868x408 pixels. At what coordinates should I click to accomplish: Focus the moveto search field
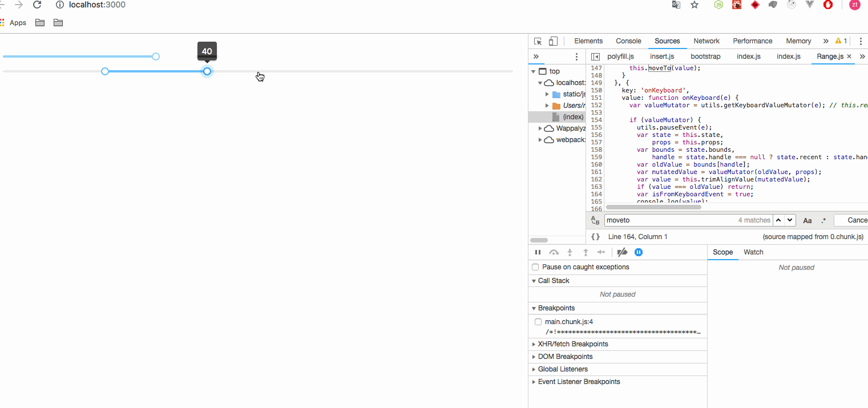pos(670,220)
